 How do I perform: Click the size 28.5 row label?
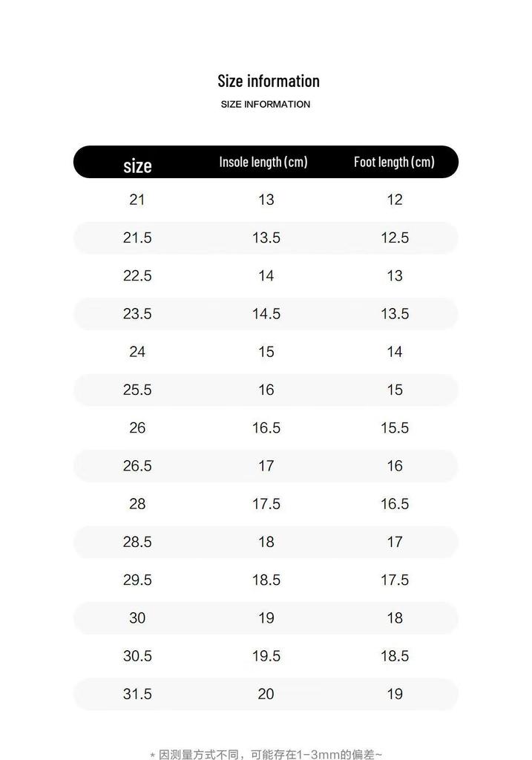[137, 542]
